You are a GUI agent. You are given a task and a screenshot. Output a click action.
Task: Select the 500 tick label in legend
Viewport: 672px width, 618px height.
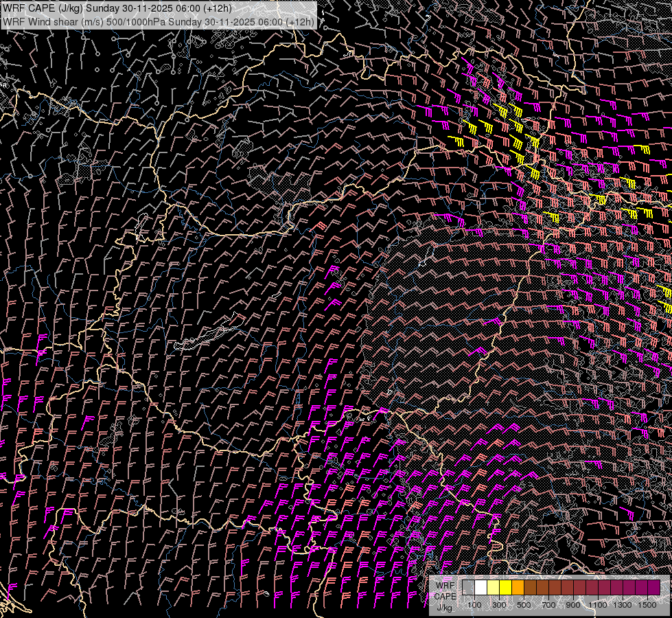[524, 605]
